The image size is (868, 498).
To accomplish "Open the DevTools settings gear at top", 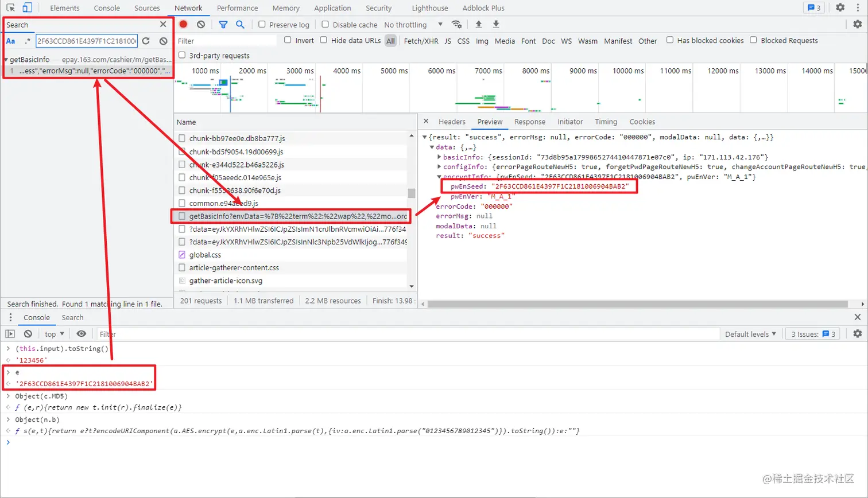I will (840, 7).
